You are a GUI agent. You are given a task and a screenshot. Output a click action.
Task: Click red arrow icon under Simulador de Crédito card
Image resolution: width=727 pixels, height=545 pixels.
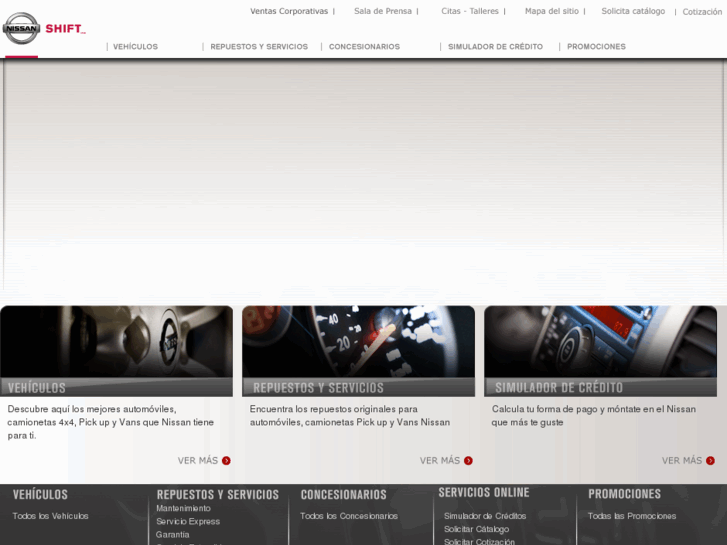click(710, 461)
